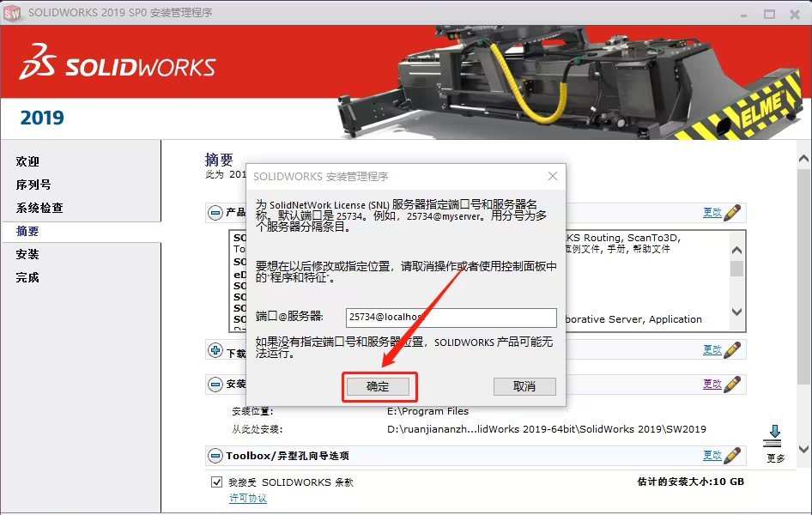Click pencil icon beside products 更改

[x=732, y=212]
